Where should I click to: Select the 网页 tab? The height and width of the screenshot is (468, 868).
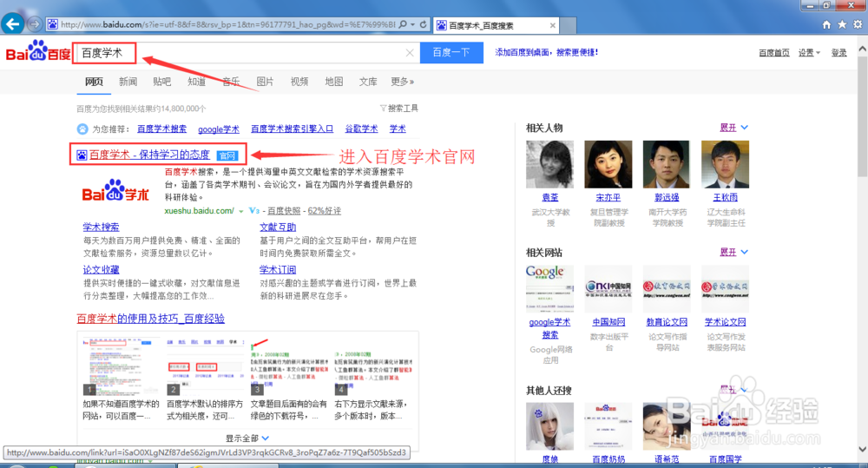[94, 82]
